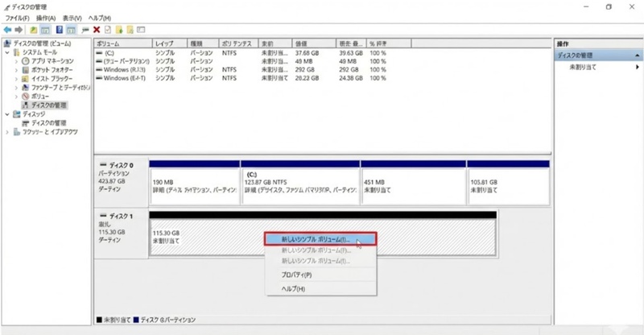Select プロパティ(P) in the context menu

pos(296,275)
